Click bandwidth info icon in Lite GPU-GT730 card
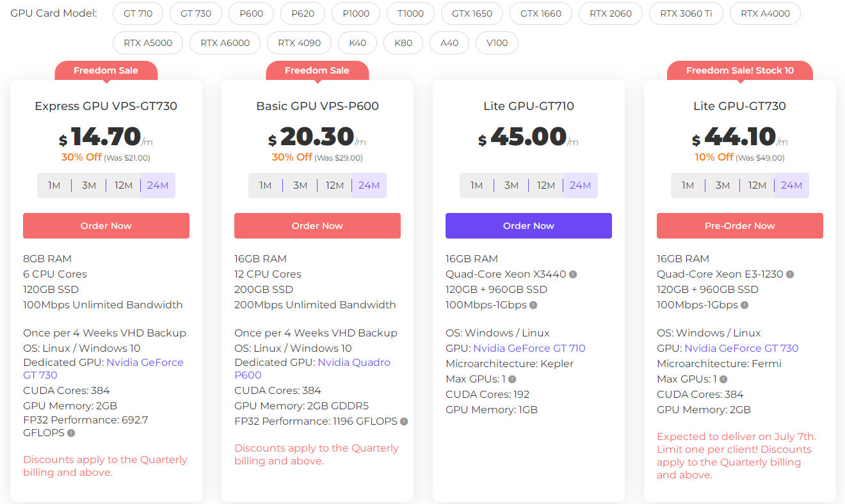Screen dimensions: 845x504 (x=744, y=305)
